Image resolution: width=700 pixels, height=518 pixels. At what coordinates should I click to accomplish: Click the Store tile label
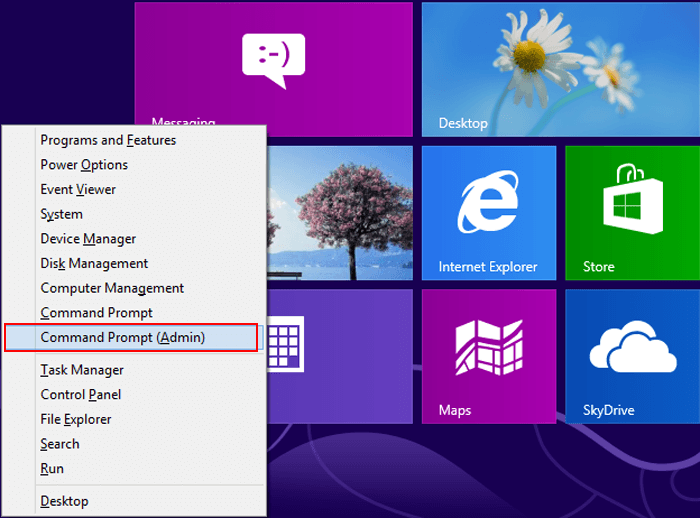point(599,267)
